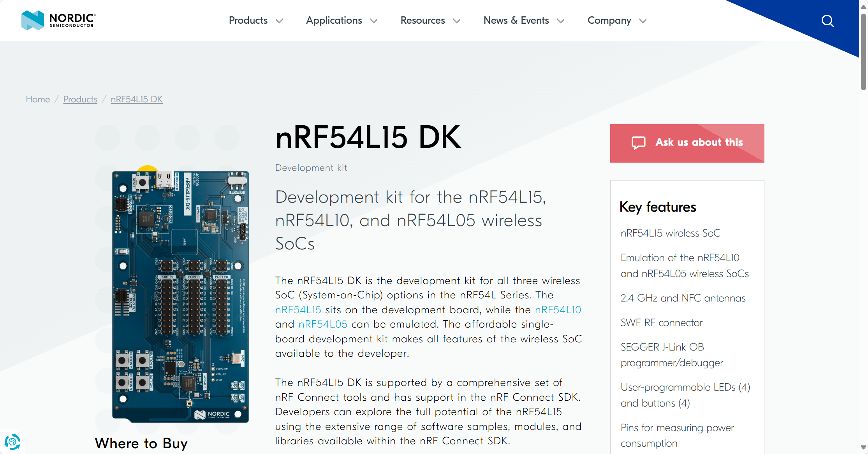Open the nRF54L10 product link
Image resolution: width=868 pixels, height=454 pixels.
tap(558, 309)
